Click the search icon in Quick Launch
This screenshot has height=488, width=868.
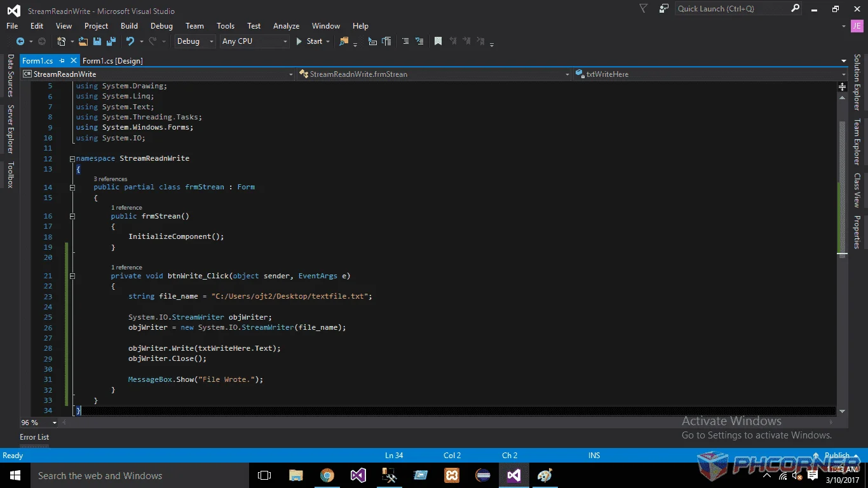[795, 8]
